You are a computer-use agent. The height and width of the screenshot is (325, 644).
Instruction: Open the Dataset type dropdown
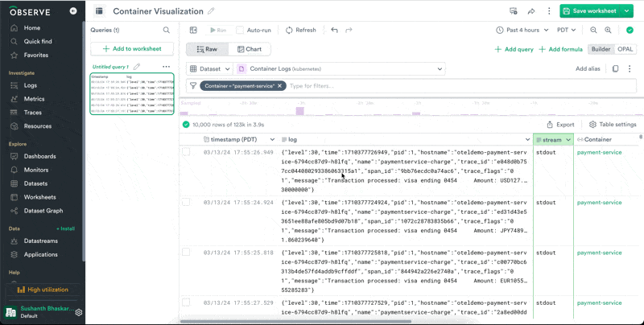point(210,69)
